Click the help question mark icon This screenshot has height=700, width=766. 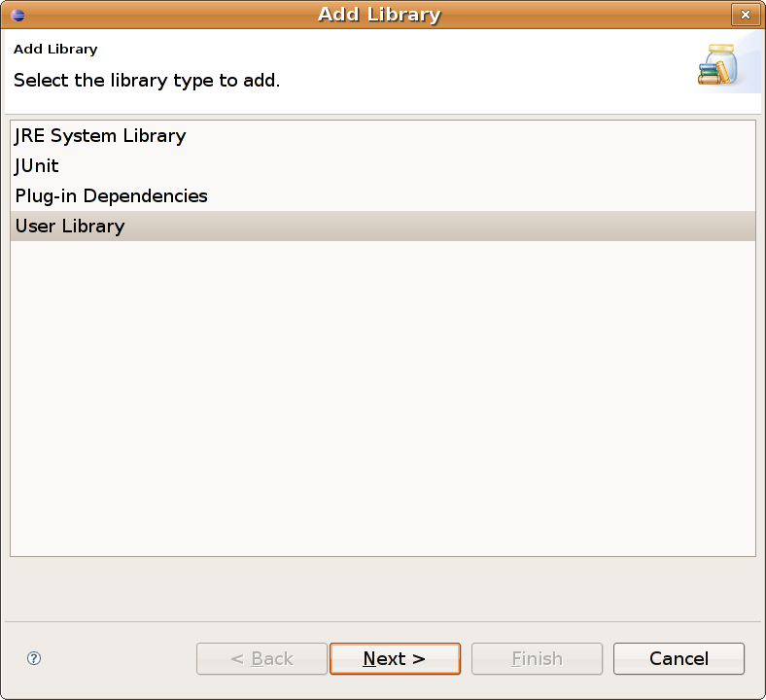click(x=34, y=658)
